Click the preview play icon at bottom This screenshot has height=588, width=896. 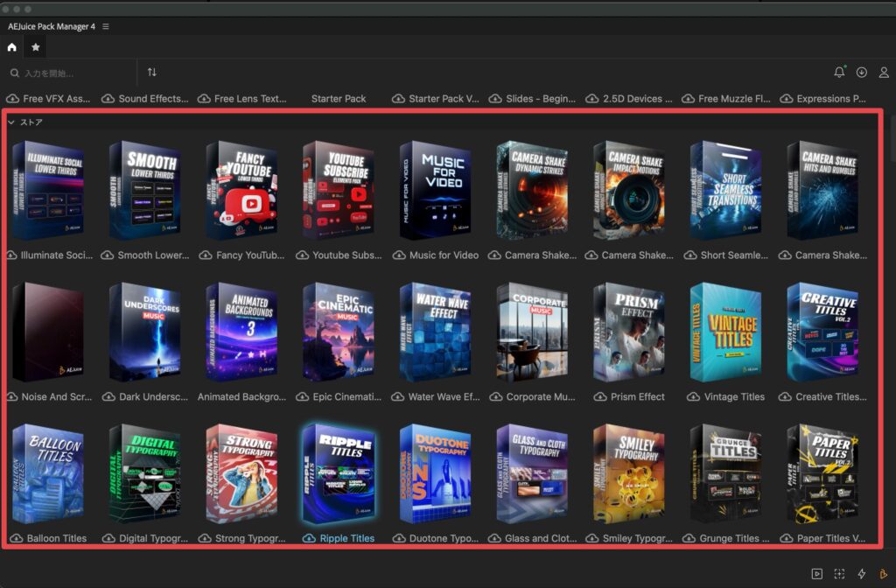click(817, 574)
